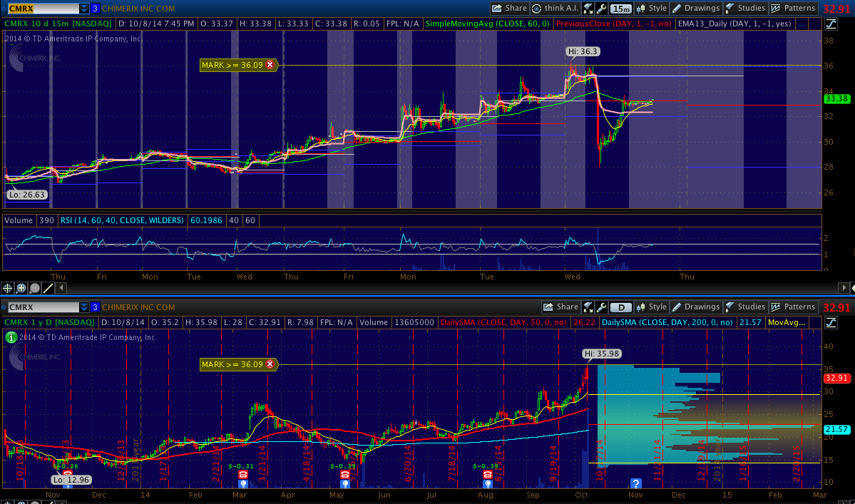Expand the upper CMRX symbol dropdown arrow

pyautogui.click(x=84, y=9)
